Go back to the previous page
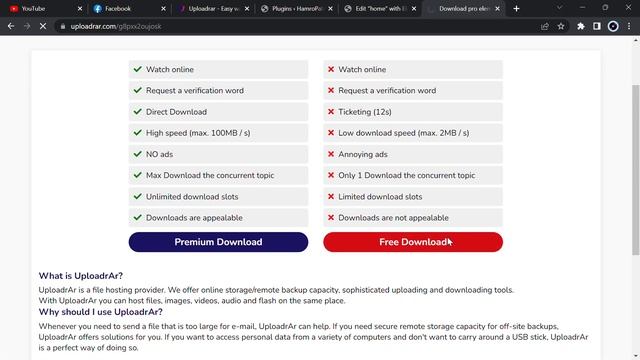 [11, 26]
